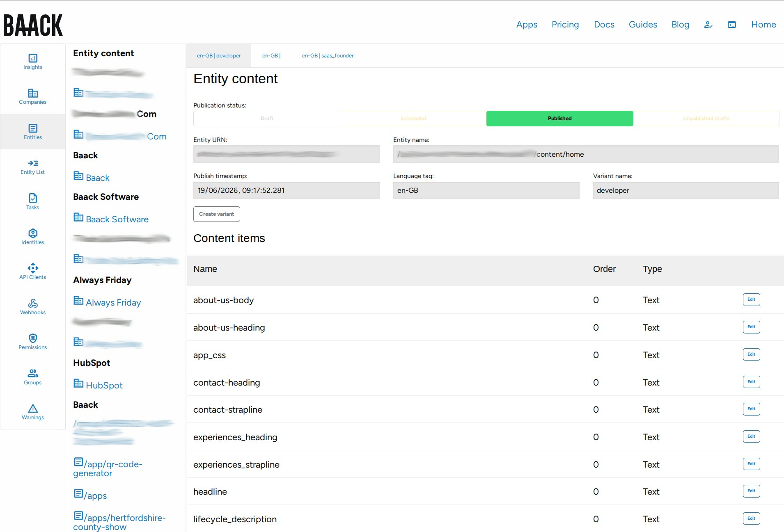Click Create variant button
Viewport: 784px width, 532px height.
217,214
